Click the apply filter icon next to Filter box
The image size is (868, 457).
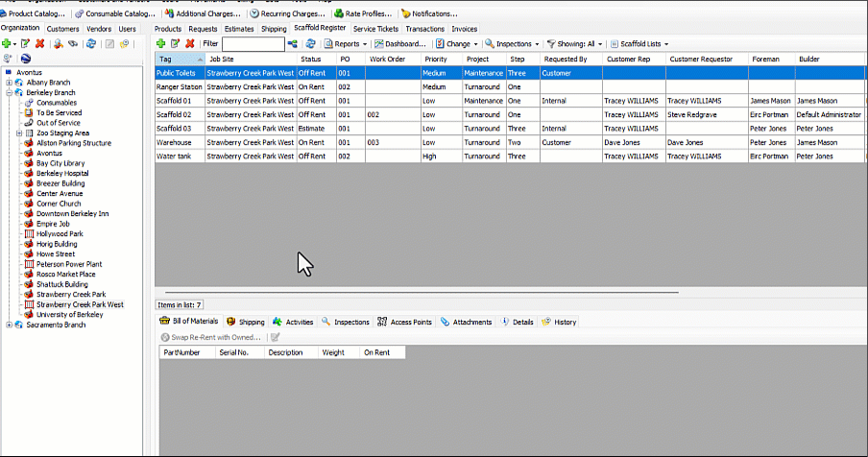tap(292, 44)
